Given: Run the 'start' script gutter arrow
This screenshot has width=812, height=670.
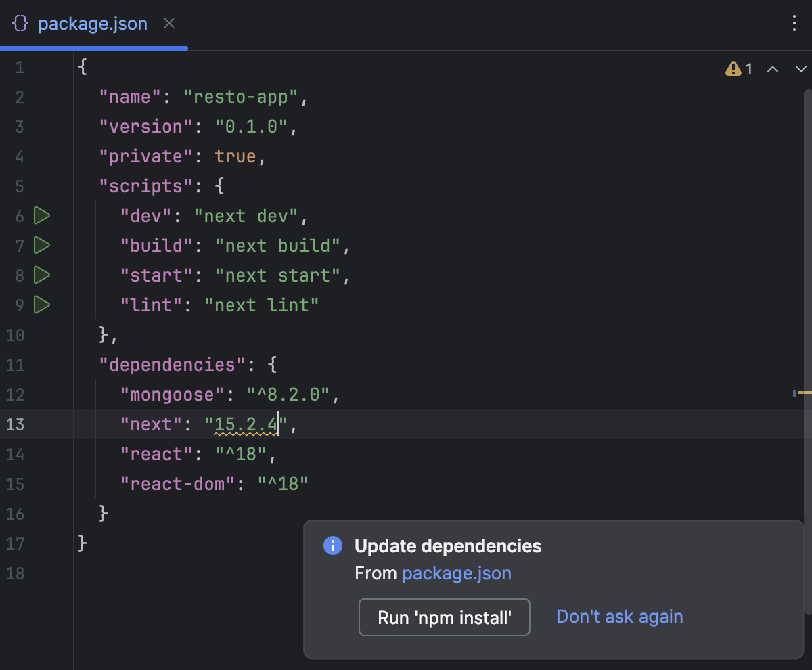Looking at the screenshot, I should 41,275.
